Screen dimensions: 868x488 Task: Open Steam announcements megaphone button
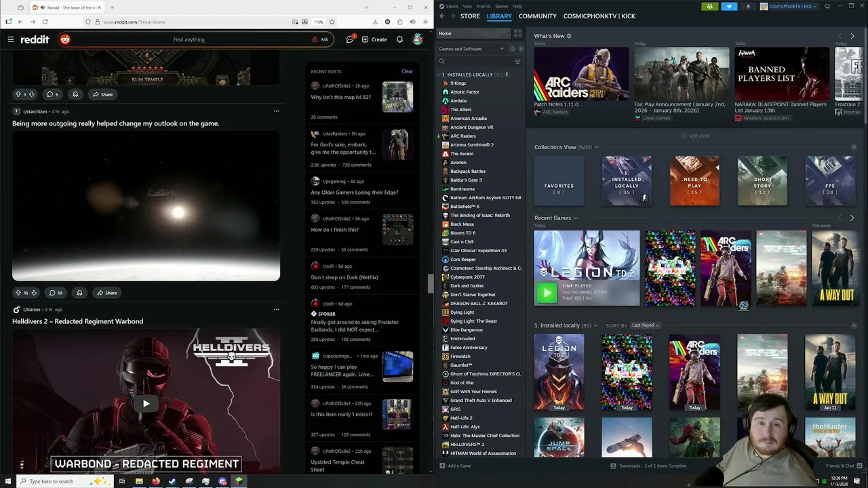point(729,6)
